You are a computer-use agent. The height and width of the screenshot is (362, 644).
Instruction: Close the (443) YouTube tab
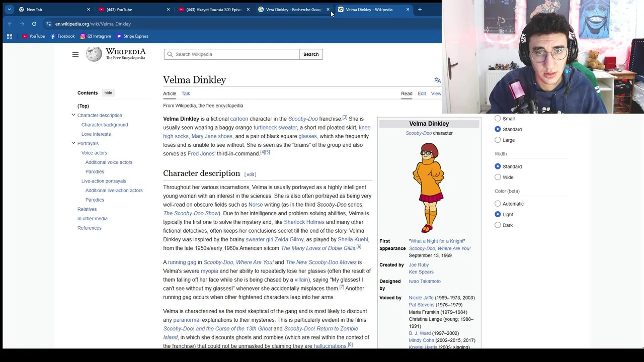tap(168, 10)
